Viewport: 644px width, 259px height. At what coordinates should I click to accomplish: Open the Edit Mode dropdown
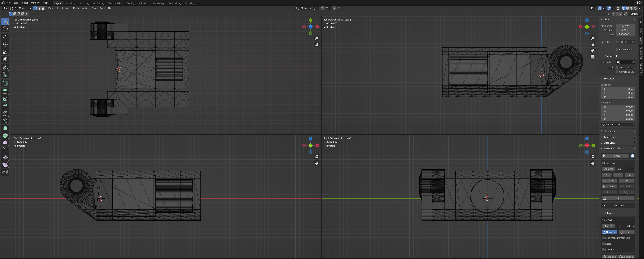(x=20, y=8)
